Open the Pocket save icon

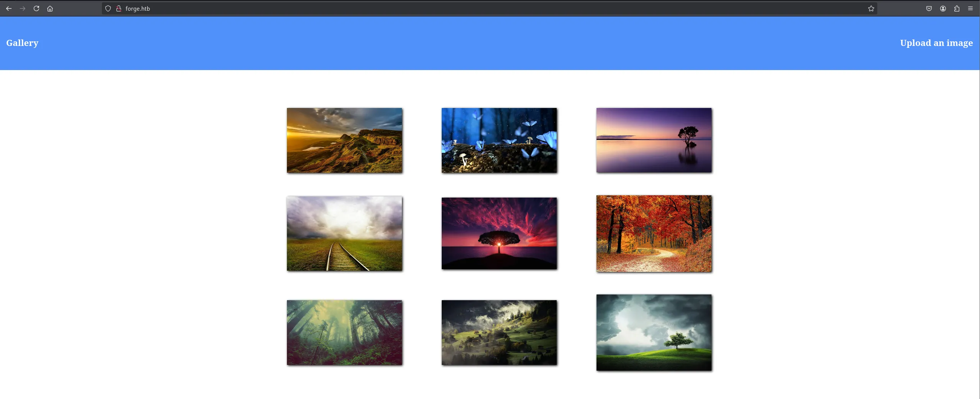click(929, 8)
